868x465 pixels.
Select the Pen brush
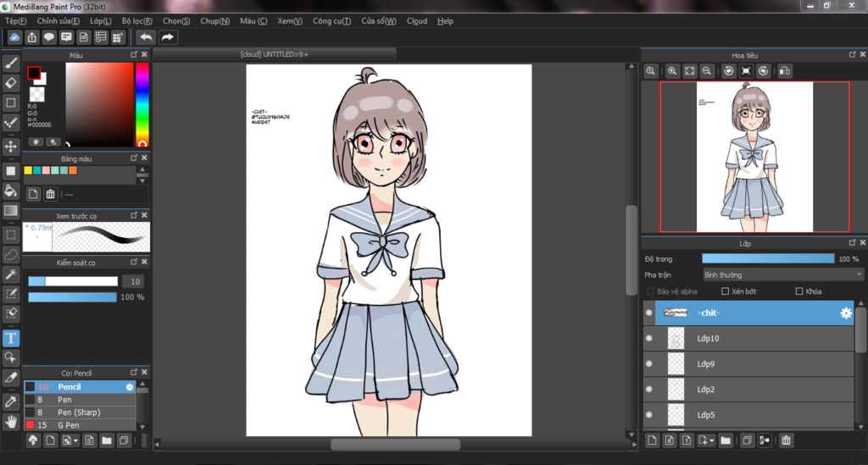[80, 400]
